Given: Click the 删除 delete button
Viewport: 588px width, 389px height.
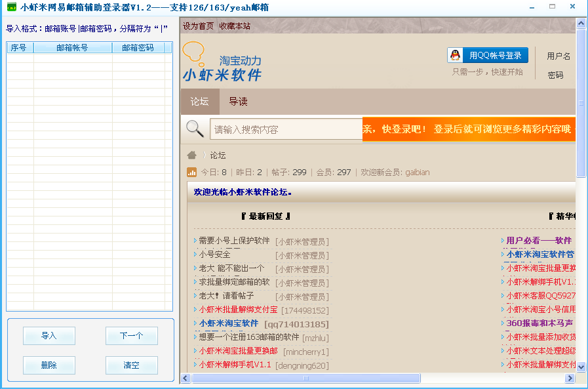Looking at the screenshot, I should [x=49, y=365].
